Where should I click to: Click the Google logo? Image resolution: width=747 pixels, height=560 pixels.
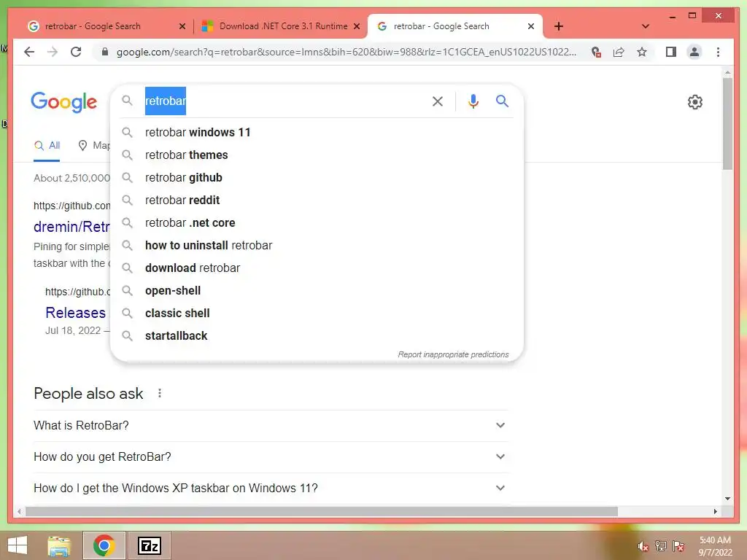[64, 102]
